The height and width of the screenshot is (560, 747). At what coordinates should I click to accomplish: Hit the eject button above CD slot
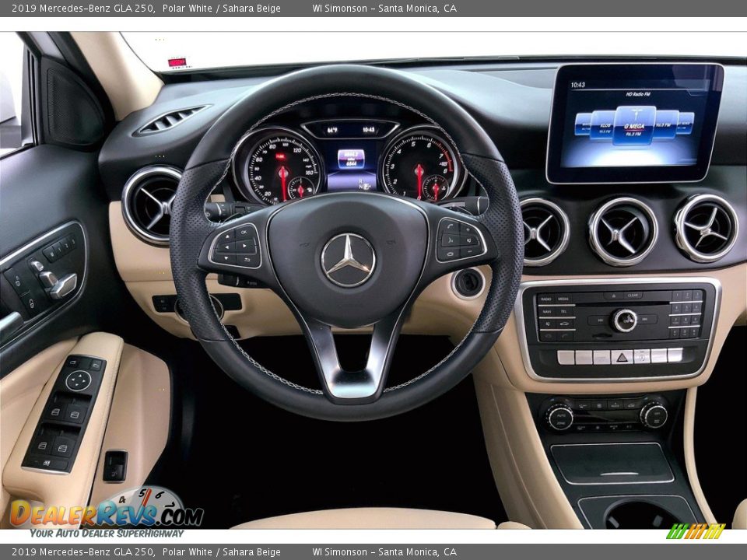(614, 296)
